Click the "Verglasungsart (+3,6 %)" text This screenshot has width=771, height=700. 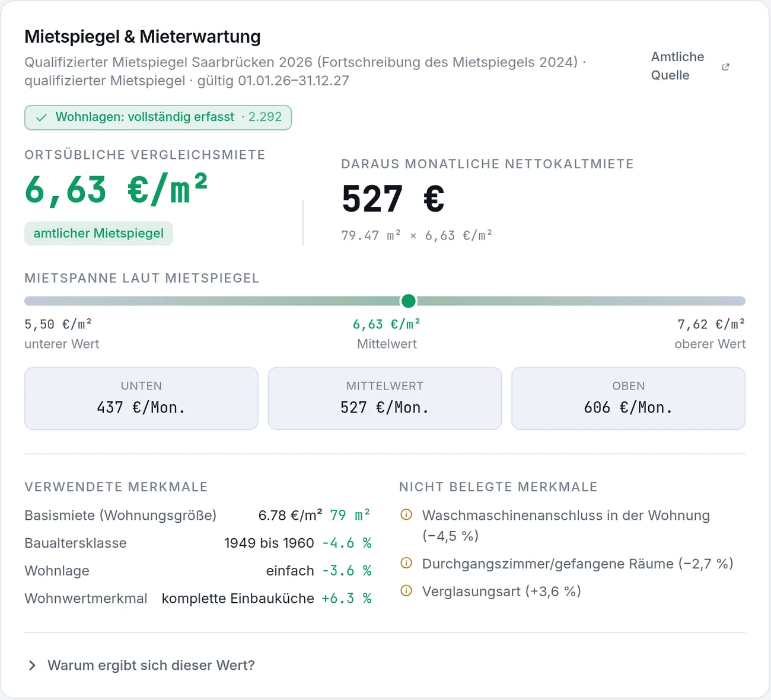501,591
